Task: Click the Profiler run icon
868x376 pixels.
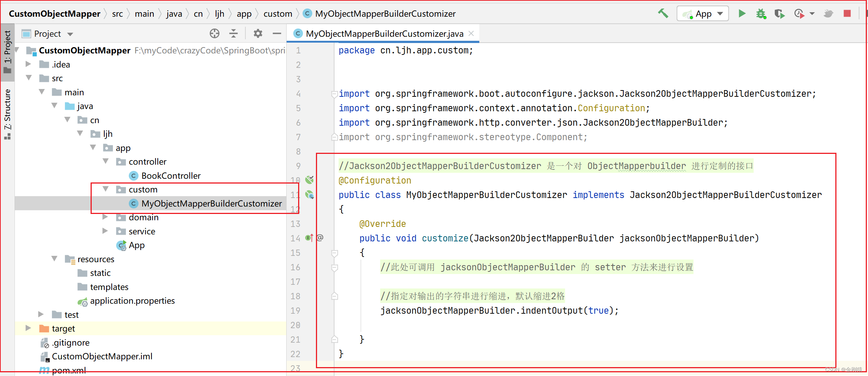Action: click(799, 14)
